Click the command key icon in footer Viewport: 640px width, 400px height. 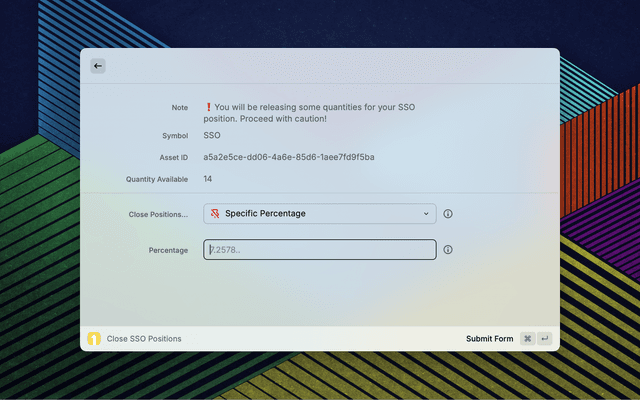coord(527,339)
